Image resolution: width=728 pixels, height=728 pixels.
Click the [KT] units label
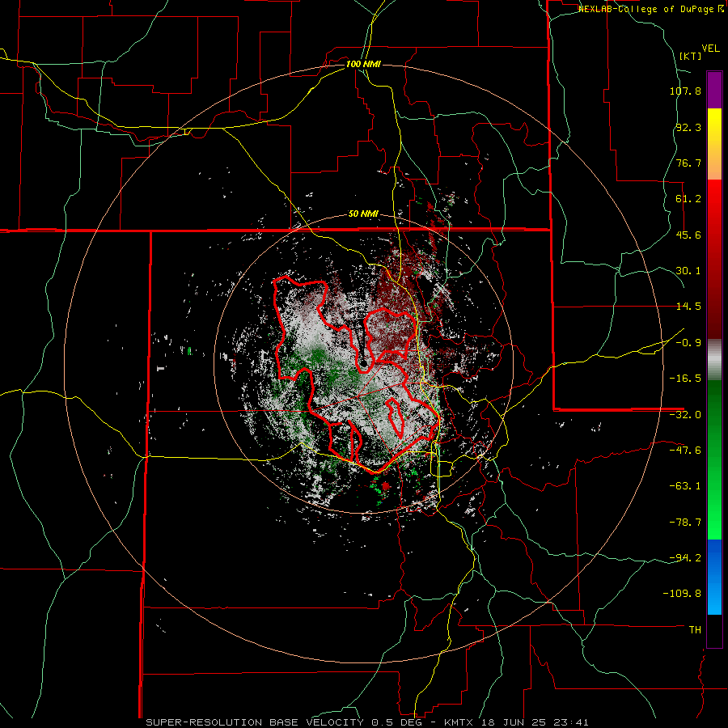tap(690, 56)
